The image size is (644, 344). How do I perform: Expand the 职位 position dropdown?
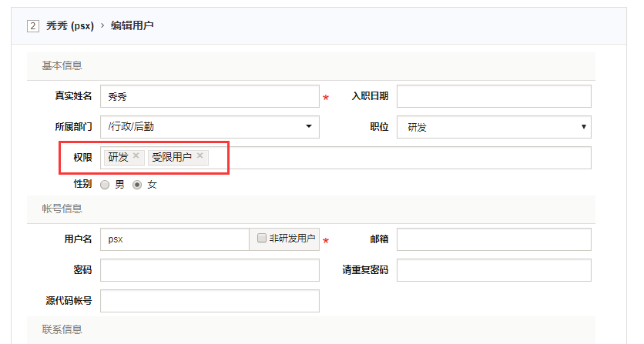pos(494,127)
